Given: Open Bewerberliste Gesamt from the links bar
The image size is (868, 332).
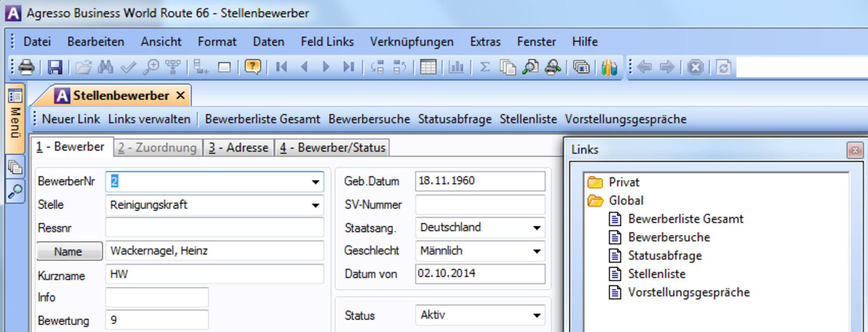Looking at the screenshot, I should click(262, 119).
